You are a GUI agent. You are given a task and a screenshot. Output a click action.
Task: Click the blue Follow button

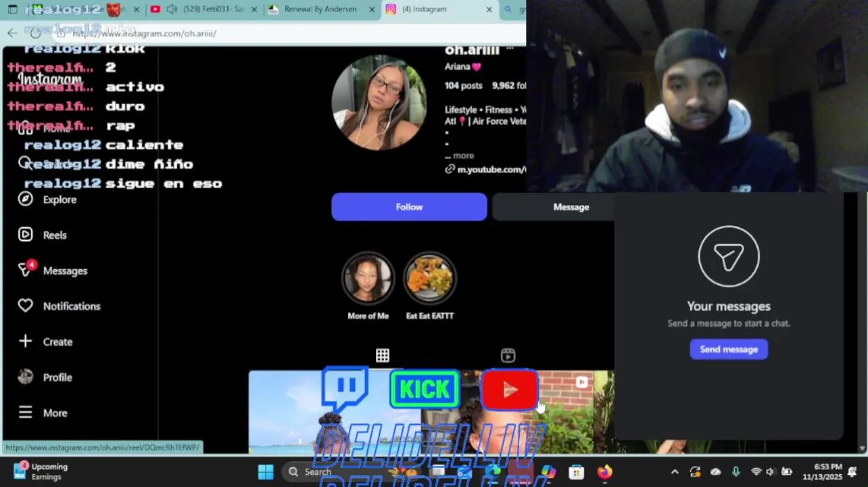(409, 207)
